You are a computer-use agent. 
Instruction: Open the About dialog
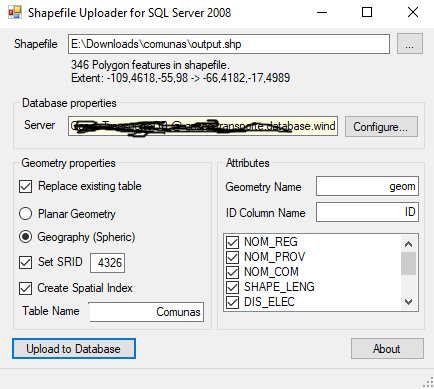pyautogui.click(x=387, y=349)
